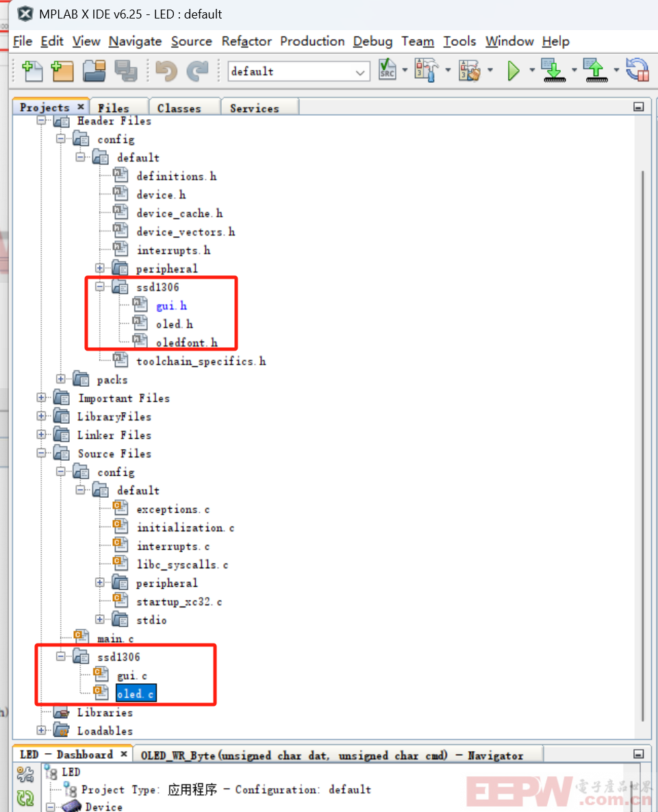Screen dimensions: 658x812
Task: Click the New Project toolbar icon
Action: pos(62,71)
